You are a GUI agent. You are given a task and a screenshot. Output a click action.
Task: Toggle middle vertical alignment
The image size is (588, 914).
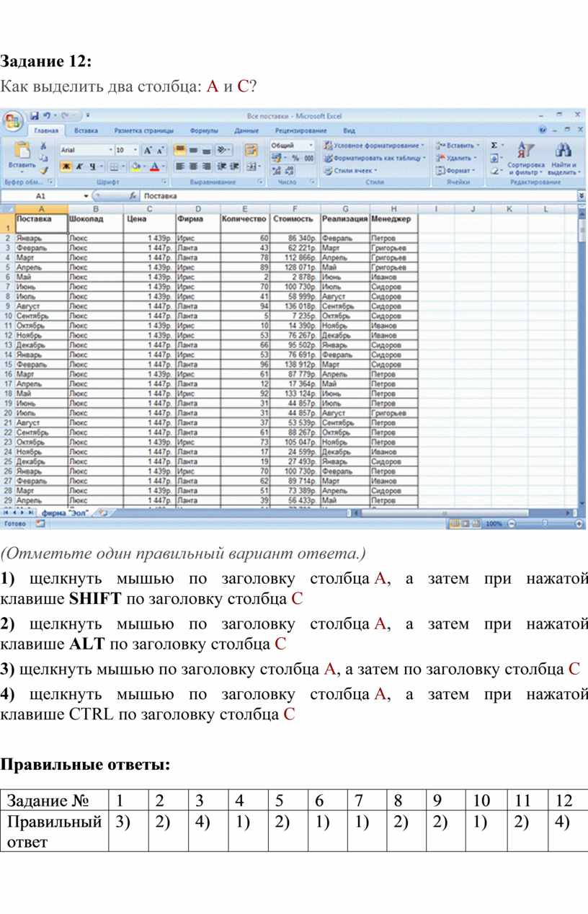pyautogui.click(x=192, y=150)
